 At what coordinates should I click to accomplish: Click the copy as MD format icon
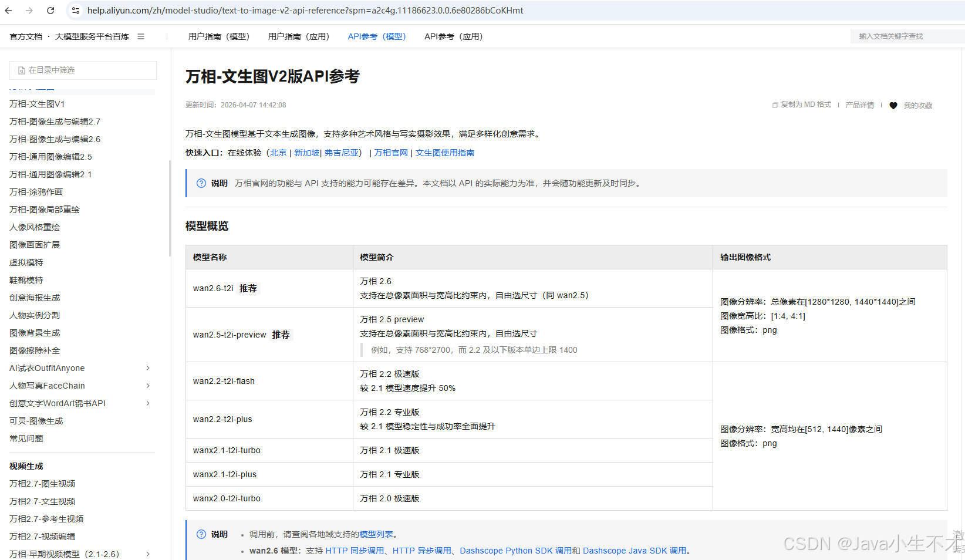pos(775,105)
